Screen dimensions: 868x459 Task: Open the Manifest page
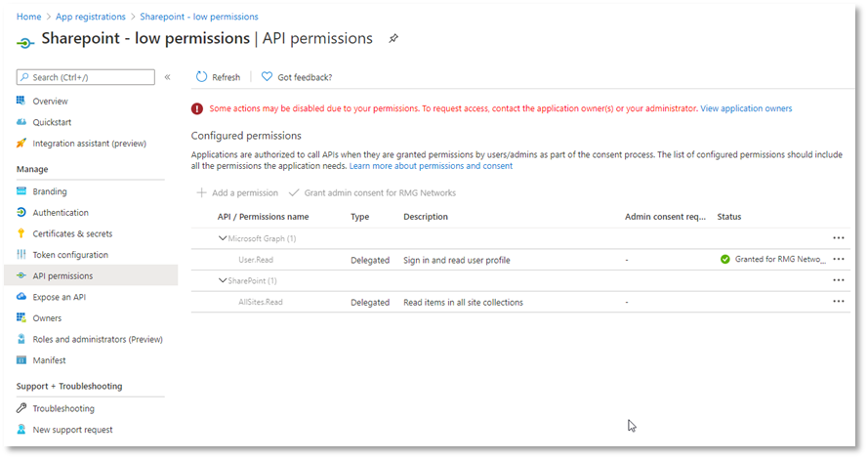pyautogui.click(x=49, y=360)
